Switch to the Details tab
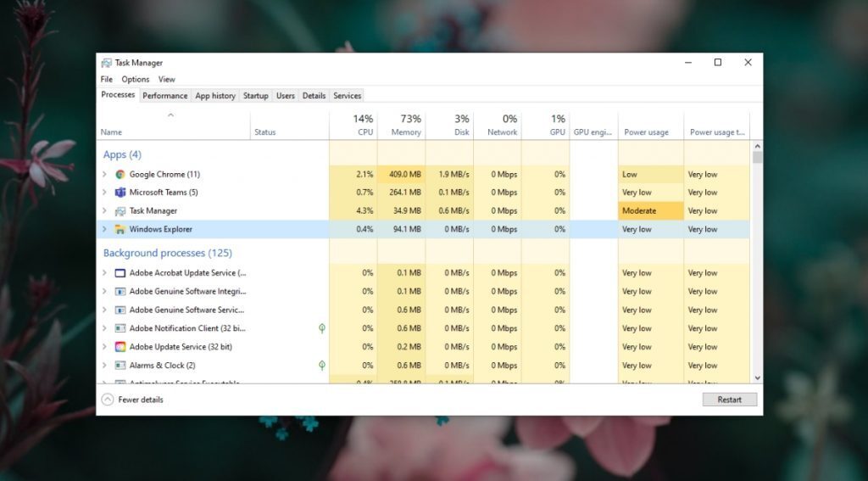 point(314,96)
